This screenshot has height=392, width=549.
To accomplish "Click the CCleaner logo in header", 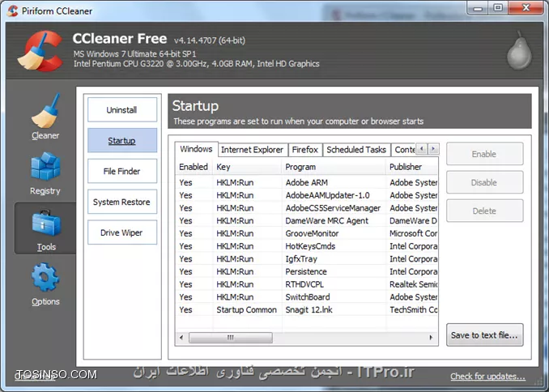I will coord(40,51).
